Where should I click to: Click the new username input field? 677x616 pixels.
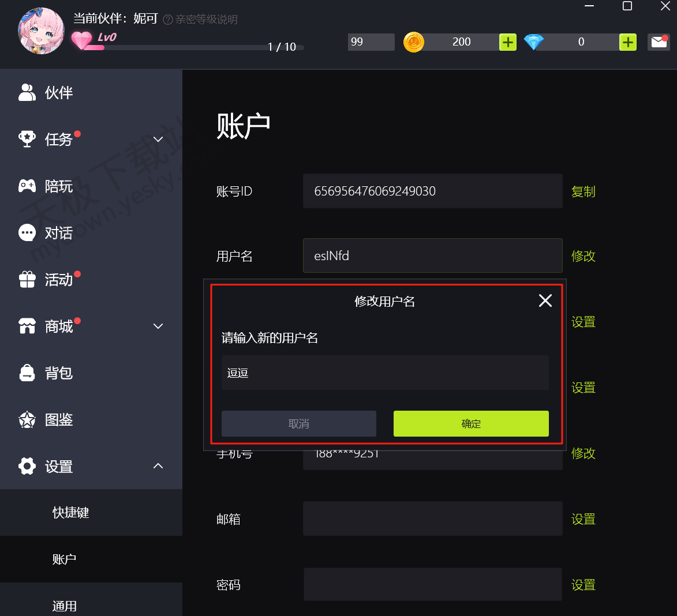point(385,373)
